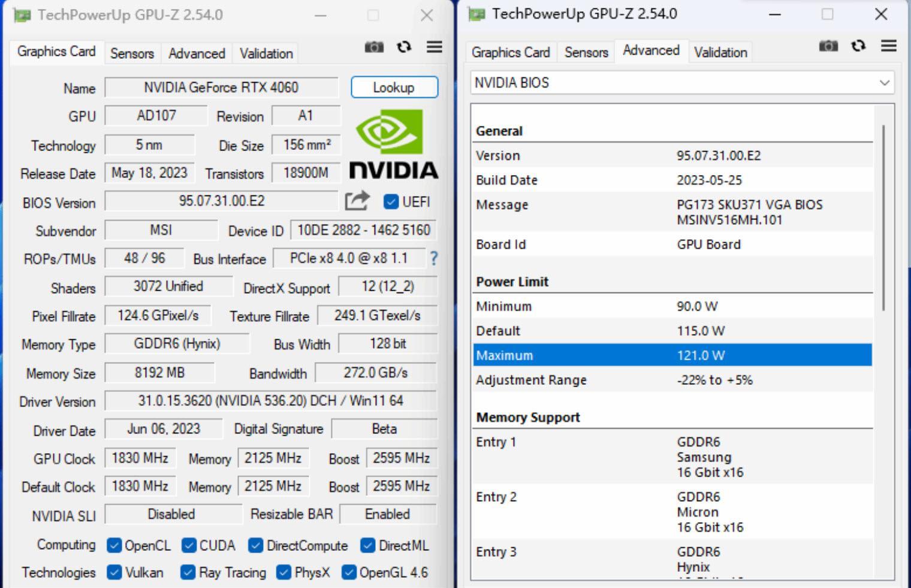Click the BIOS export share icon
This screenshot has height=588, width=911.
pos(357,201)
